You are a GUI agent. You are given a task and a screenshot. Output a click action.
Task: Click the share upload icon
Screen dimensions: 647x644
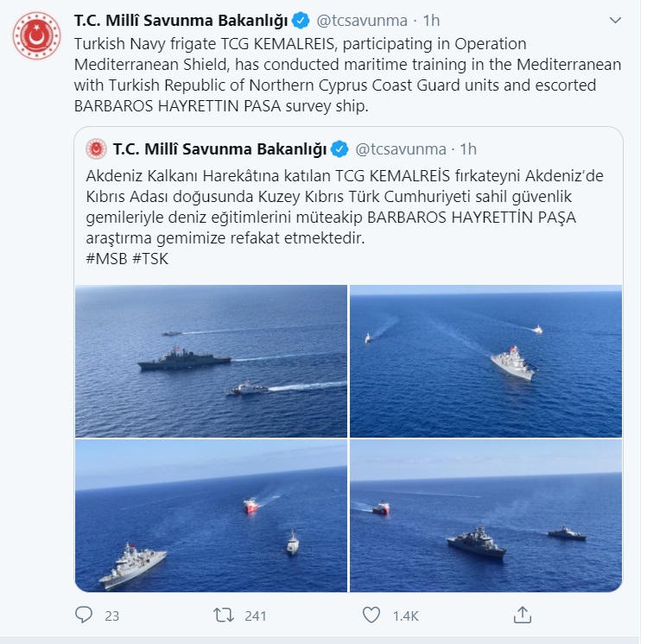coord(523,615)
